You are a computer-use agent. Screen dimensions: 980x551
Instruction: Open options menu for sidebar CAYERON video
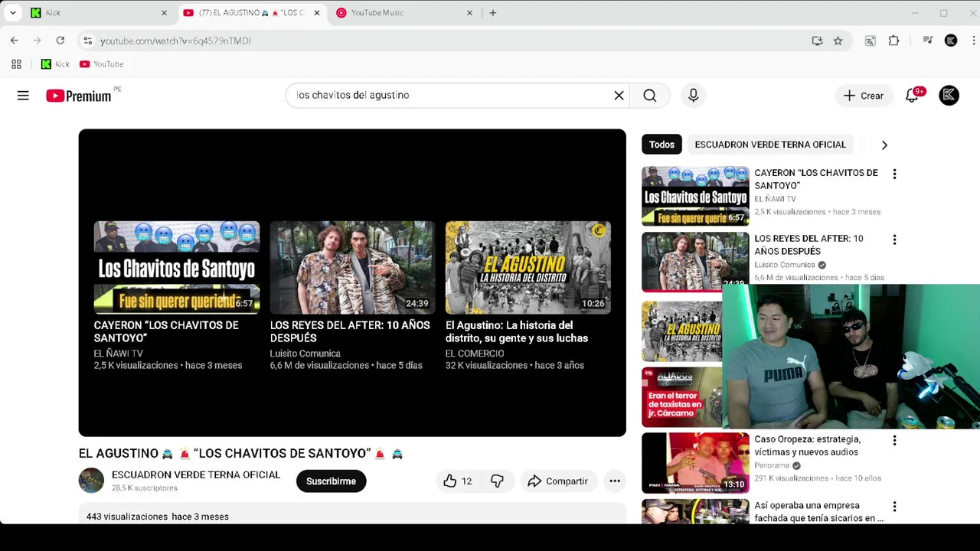point(894,174)
